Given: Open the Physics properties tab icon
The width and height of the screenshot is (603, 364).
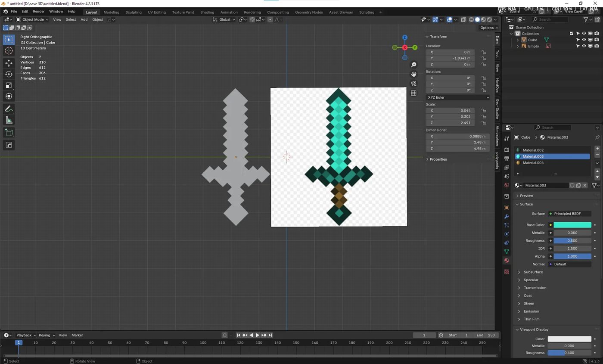Looking at the screenshot, I should (507, 234).
